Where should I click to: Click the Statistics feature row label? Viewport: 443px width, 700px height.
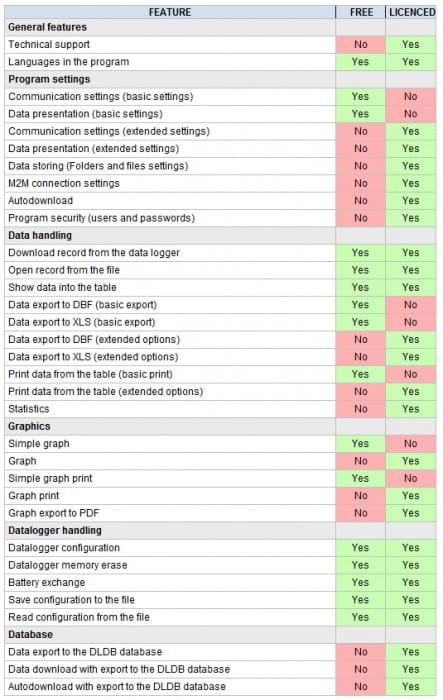(x=29, y=409)
